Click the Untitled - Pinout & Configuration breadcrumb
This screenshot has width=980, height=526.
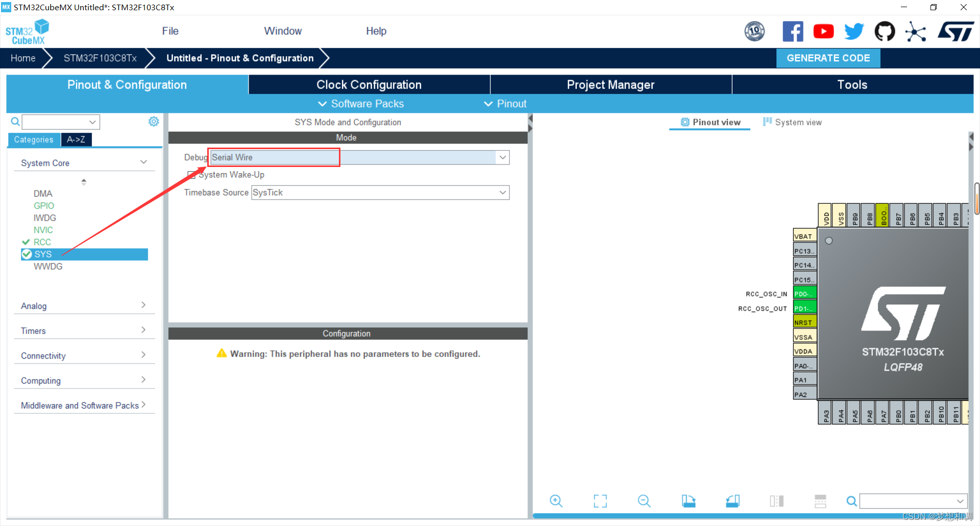pyautogui.click(x=240, y=58)
